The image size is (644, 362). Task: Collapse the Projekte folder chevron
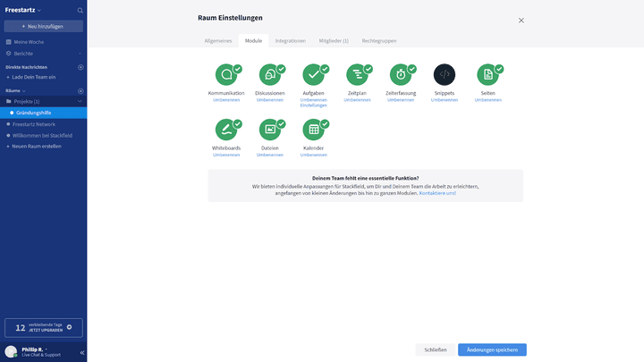(x=80, y=101)
